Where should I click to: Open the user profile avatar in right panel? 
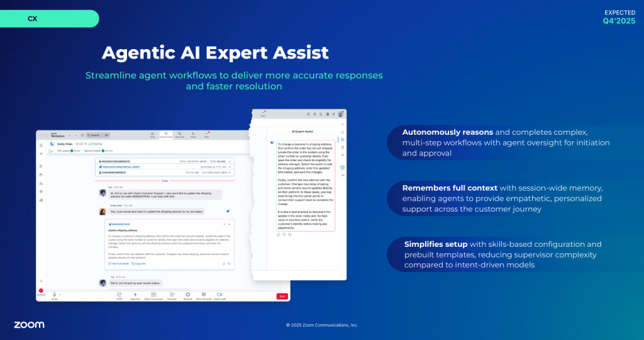340,114
